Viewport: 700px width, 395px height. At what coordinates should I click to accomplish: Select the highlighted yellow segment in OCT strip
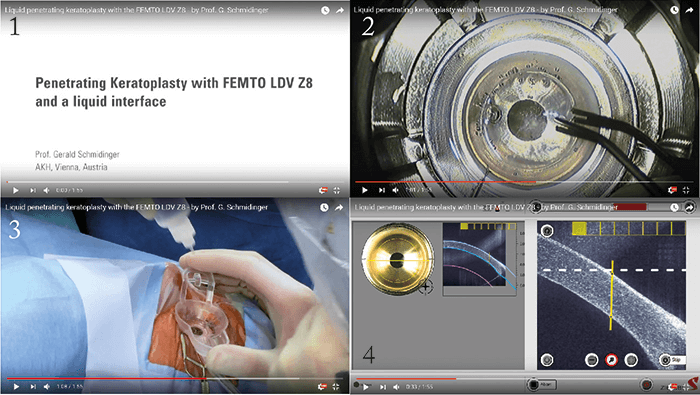click(x=579, y=229)
